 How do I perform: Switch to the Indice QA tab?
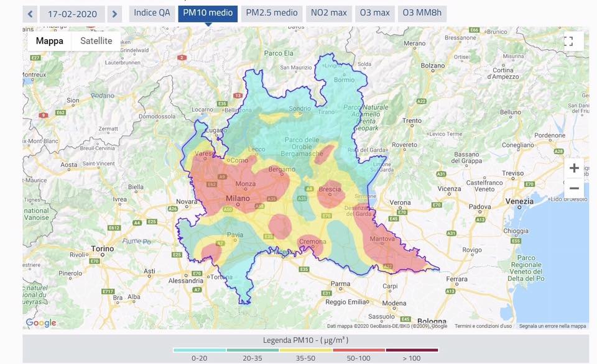pyautogui.click(x=151, y=12)
